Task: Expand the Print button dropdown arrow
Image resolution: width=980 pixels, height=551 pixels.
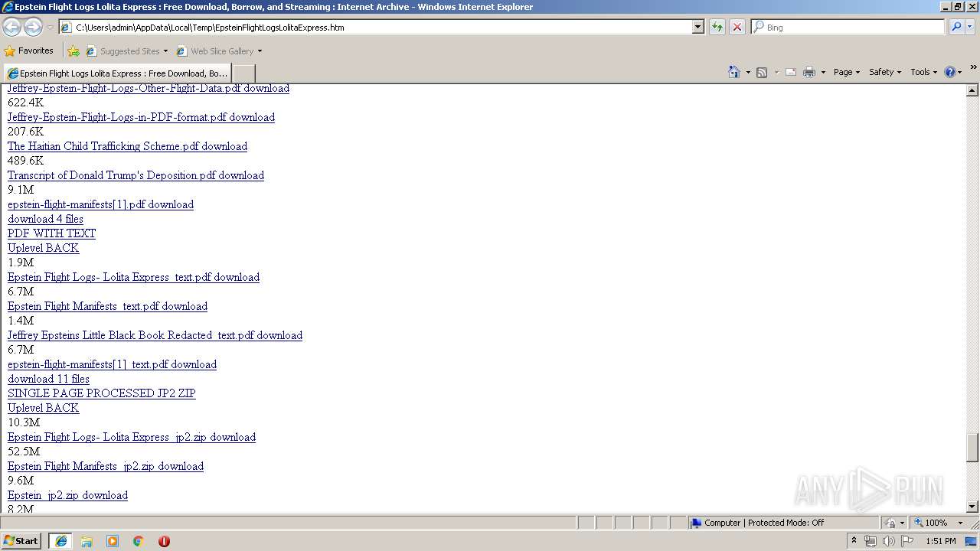Action: pyautogui.click(x=823, y=73)
